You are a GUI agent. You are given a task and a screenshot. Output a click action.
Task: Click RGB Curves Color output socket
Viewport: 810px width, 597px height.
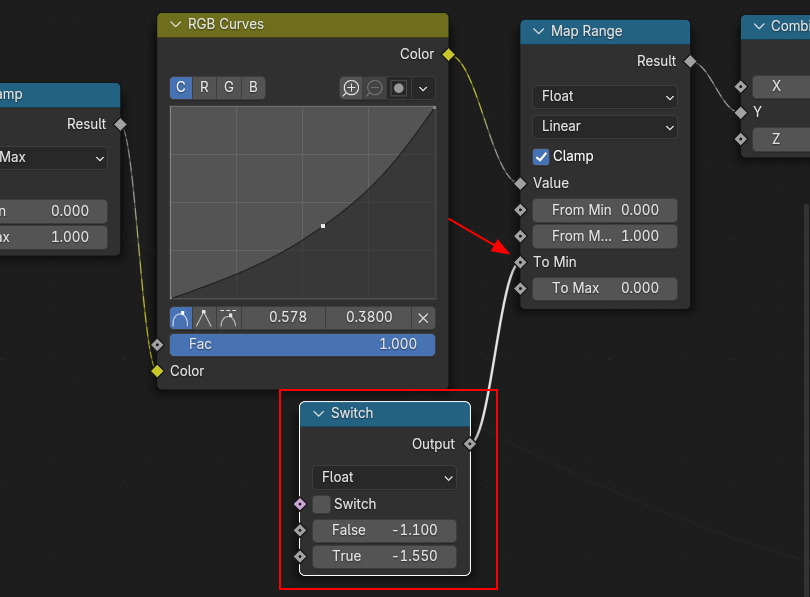[448, 54]
